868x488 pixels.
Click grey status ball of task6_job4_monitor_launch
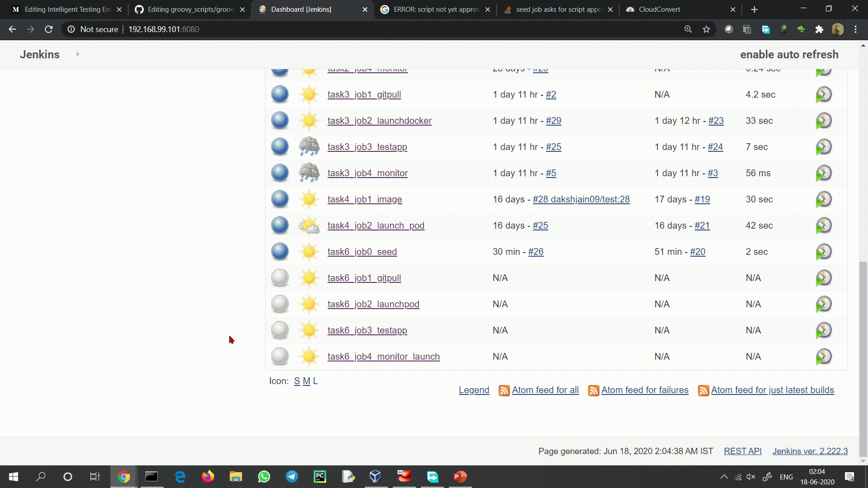click(280, 357)
